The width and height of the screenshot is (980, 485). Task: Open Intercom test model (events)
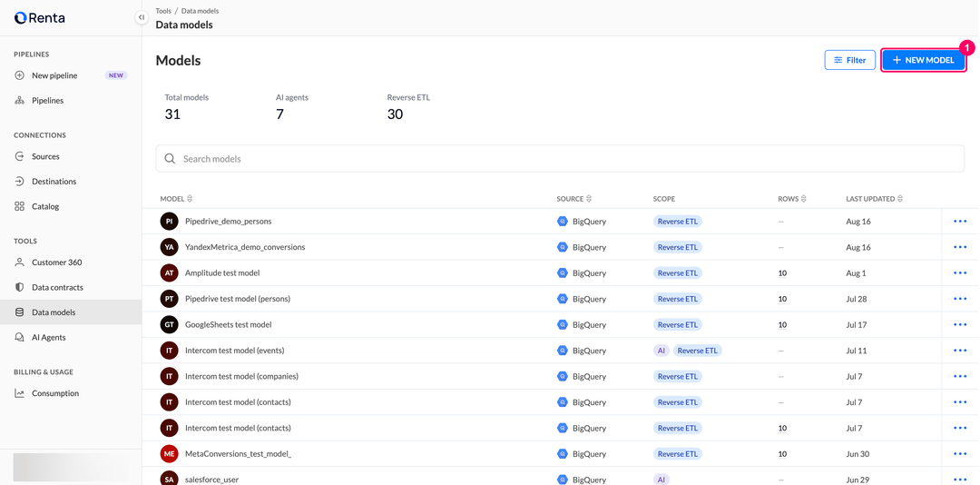coord(234,351)
